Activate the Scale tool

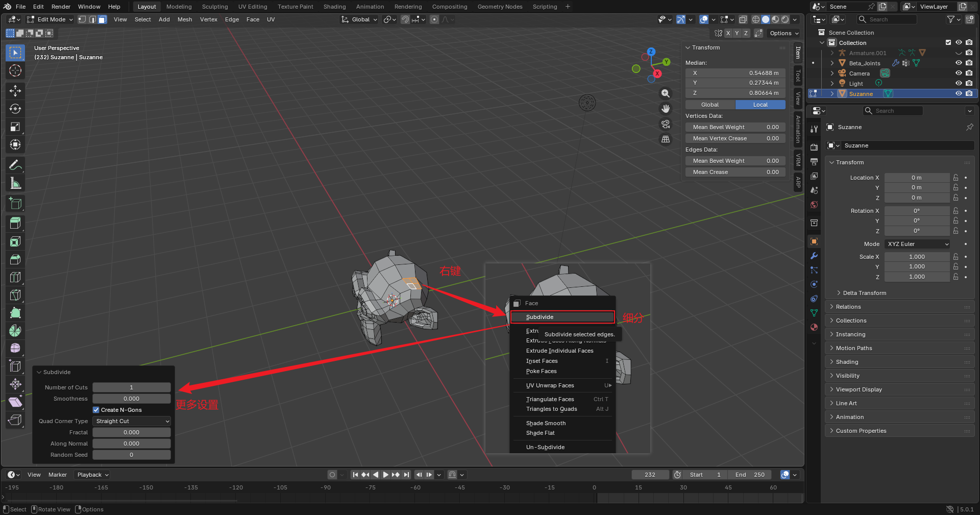tap(15, 127)
